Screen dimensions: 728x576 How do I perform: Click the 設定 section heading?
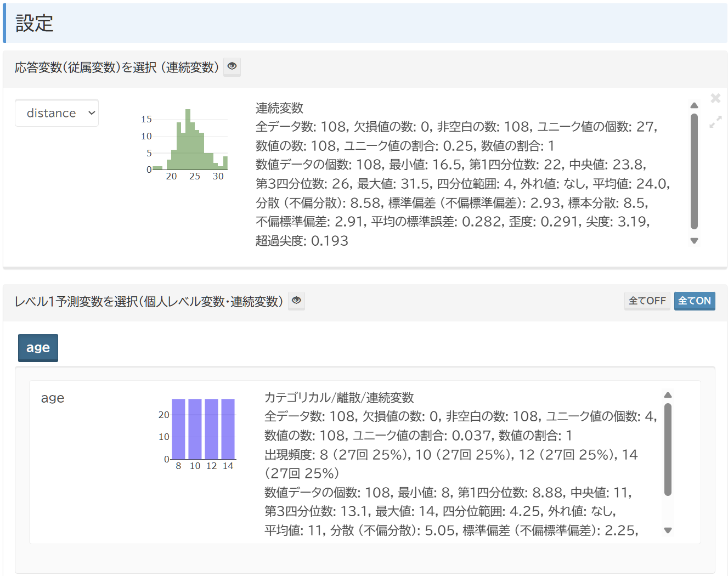click(x=35, y=24)
